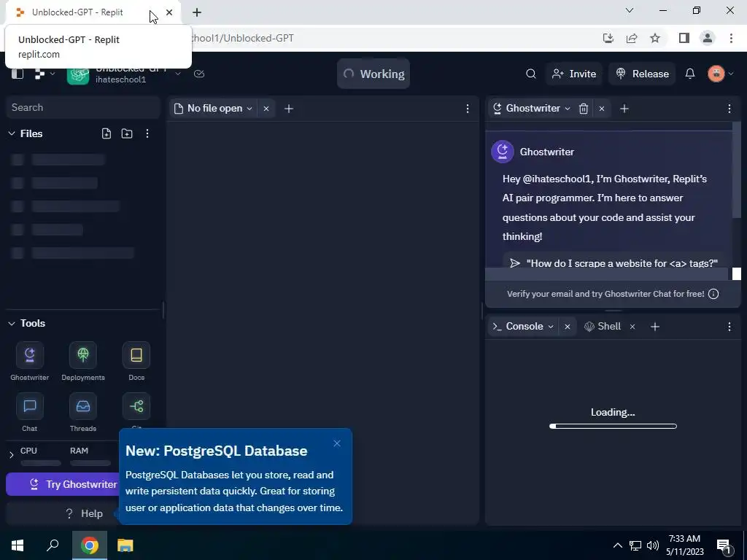The width and height of the screenshot is (747, 560).
Task: Open notifications bell
Action: point(690,74)
